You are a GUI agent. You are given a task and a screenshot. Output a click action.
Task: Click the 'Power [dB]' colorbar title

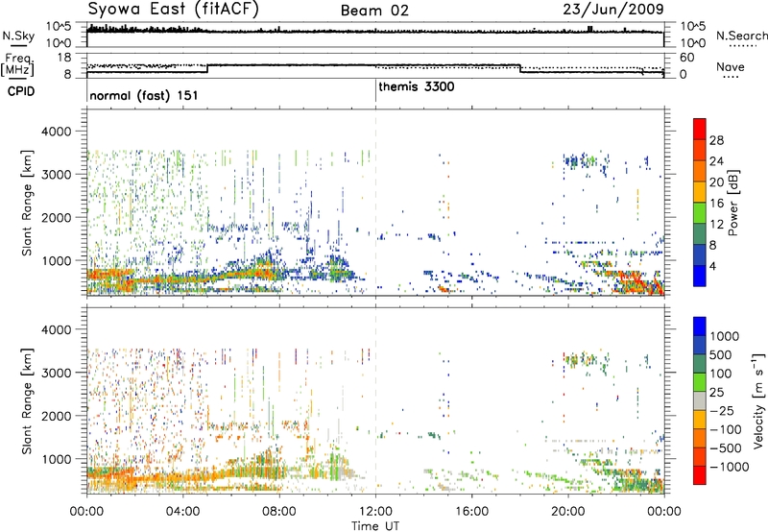click(732, 203)
